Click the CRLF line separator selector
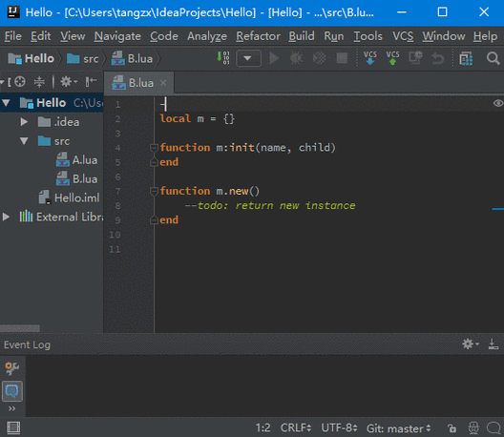Screen dimensions: 504x437 coord(296,428)
